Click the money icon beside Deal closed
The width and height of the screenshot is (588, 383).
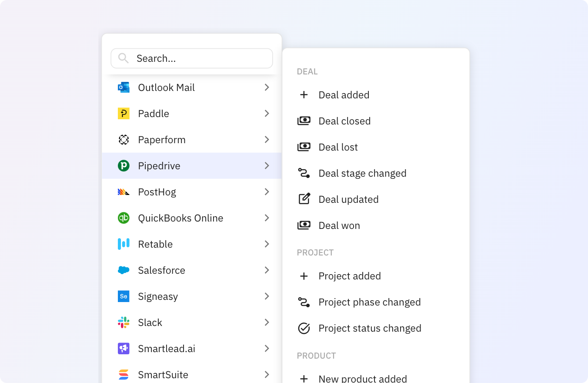point(304,121)
